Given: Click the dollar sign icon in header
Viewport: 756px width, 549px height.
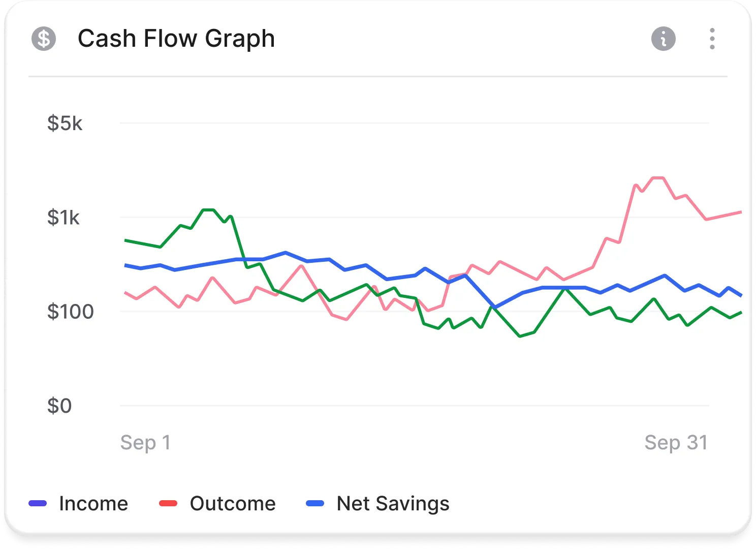Looking at the screenshot, I should [x=44, y=39].
